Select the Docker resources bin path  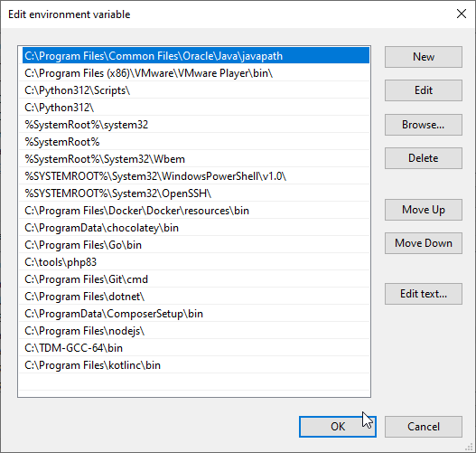click(x=194, y=211)
